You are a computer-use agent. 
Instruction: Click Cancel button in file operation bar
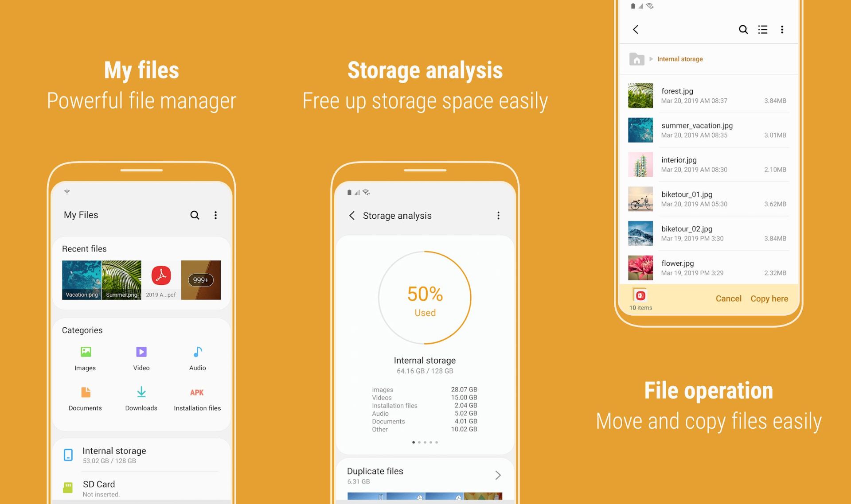728,298
